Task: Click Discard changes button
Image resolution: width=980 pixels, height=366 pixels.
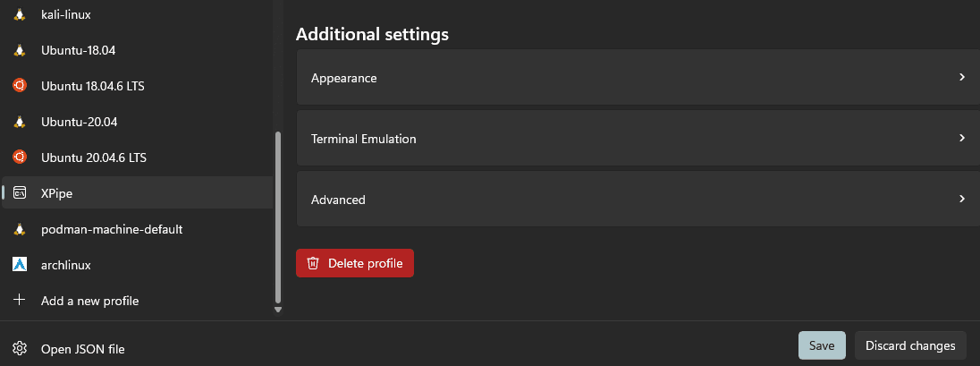Action: [910, 345]
